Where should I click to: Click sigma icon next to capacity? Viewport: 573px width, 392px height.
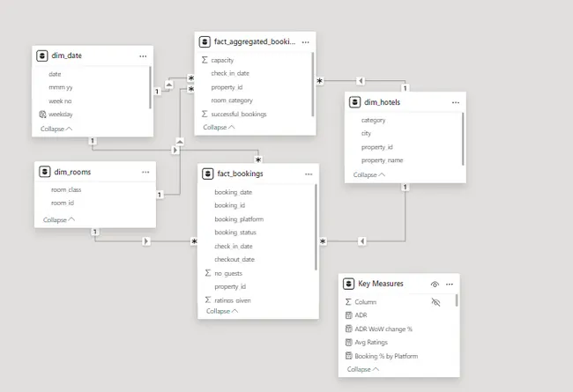tap(205, 60)
